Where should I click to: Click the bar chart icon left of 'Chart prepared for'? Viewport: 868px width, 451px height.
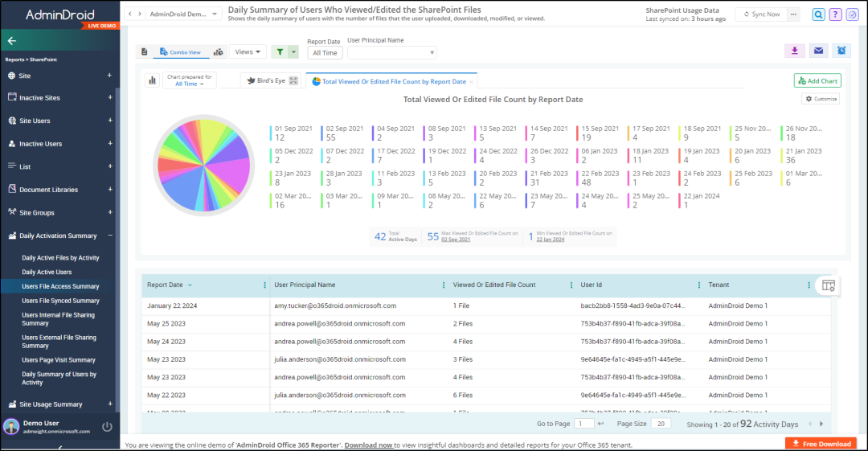pos(152,80)
